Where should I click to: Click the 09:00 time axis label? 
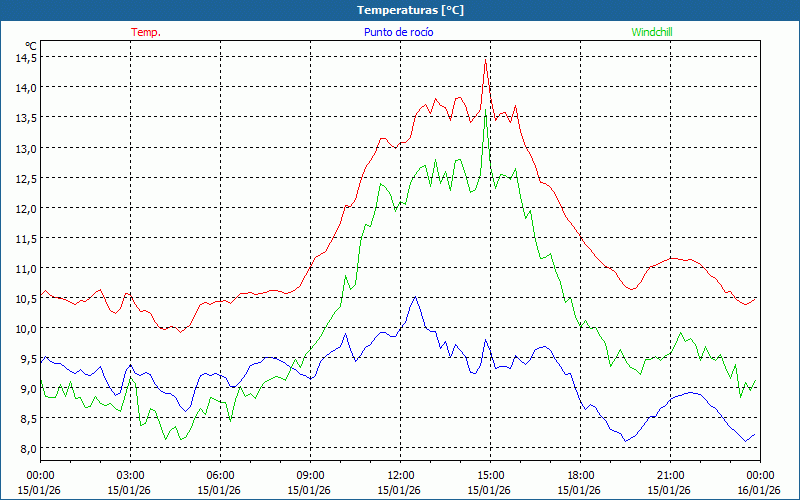tap(310, 475)
